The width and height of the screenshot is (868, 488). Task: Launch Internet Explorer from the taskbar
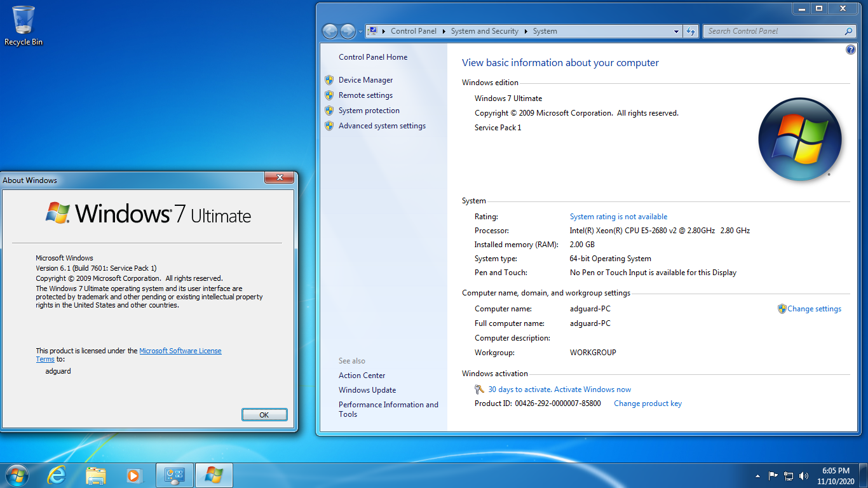click(x=57, y=475)
